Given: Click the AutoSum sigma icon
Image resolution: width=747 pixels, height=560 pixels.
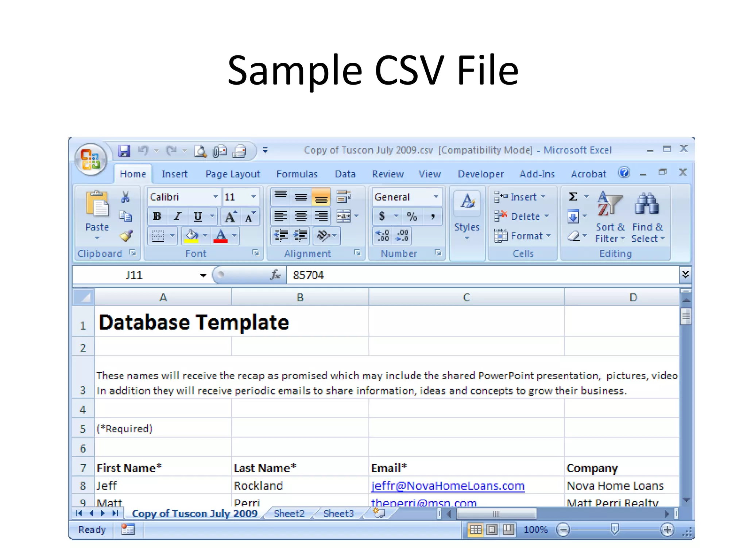Looking at the screenshot, I should (x=573, y=197).
